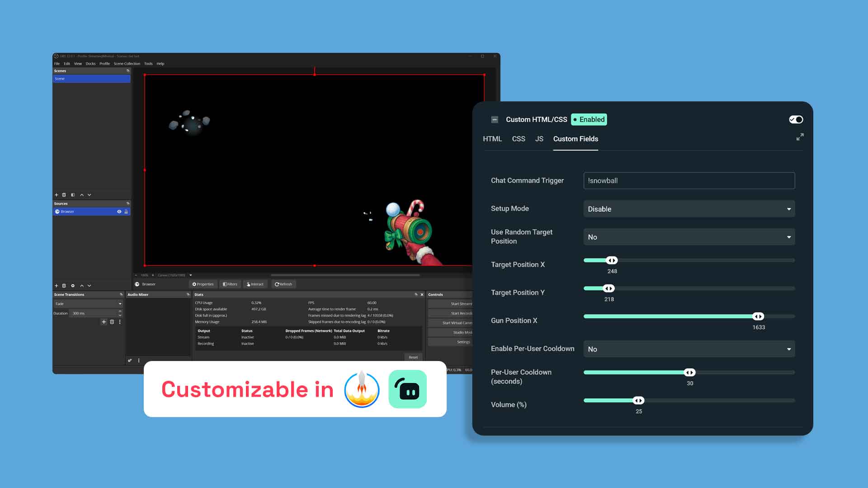Add a new source with the plus icon
This screenshot has width=868, height=488.
56,286
